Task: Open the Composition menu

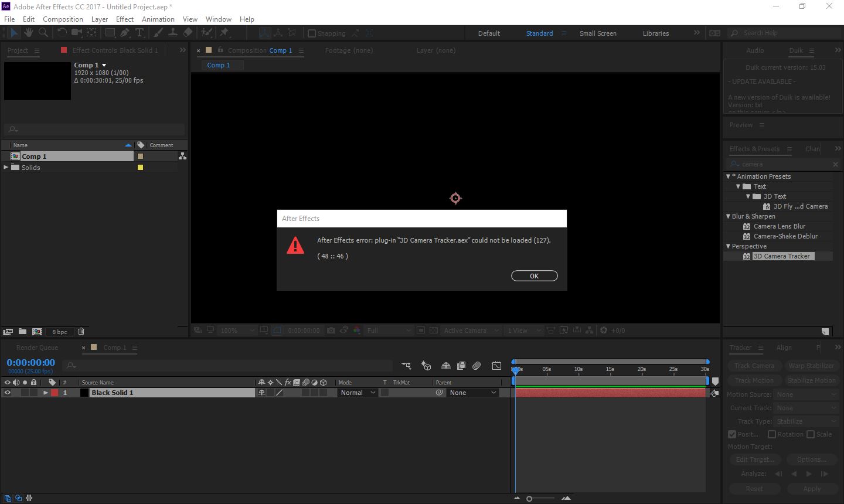Action: click(63, 19)
